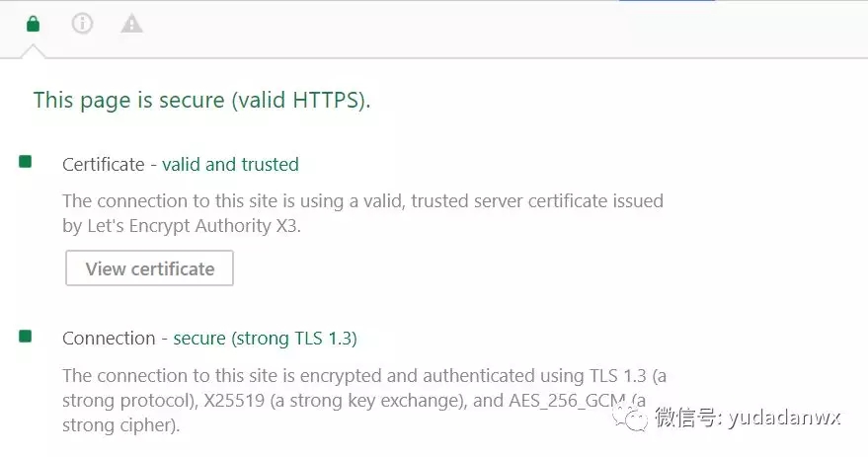Viewport: 868px width, 457px height.
Task: Click the Connection section label
Action: [109, 338]
